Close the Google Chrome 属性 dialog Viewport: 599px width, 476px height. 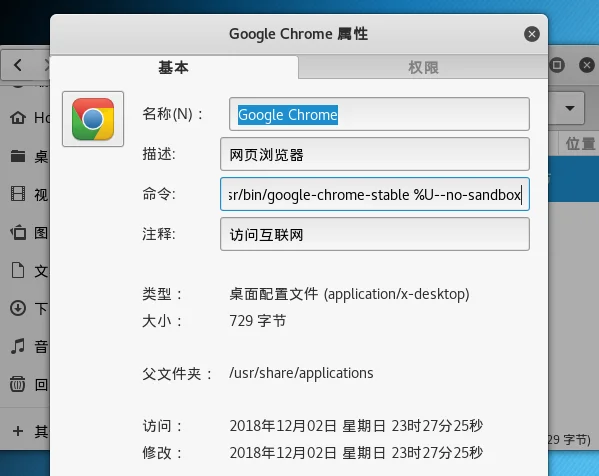[531, 34]
